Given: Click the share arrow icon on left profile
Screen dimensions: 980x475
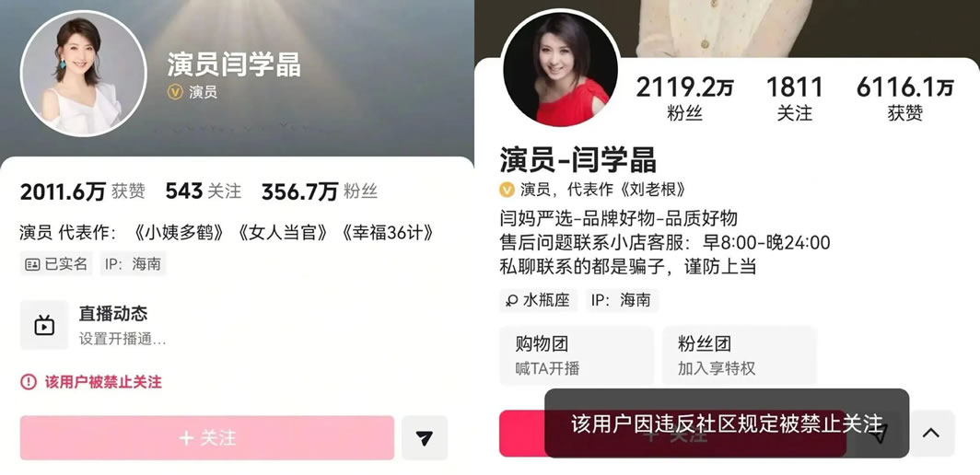Looking at the screenshot, I should [x=425, y=438].
